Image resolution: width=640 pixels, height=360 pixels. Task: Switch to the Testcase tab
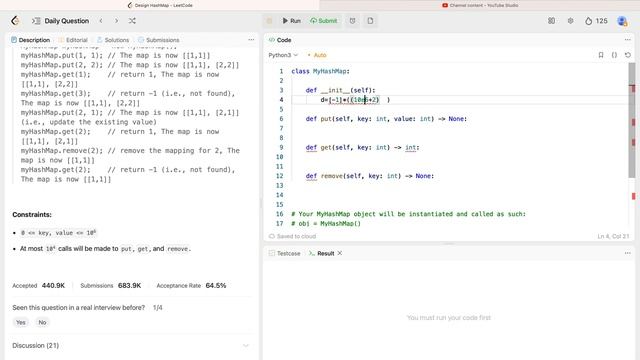284,253
